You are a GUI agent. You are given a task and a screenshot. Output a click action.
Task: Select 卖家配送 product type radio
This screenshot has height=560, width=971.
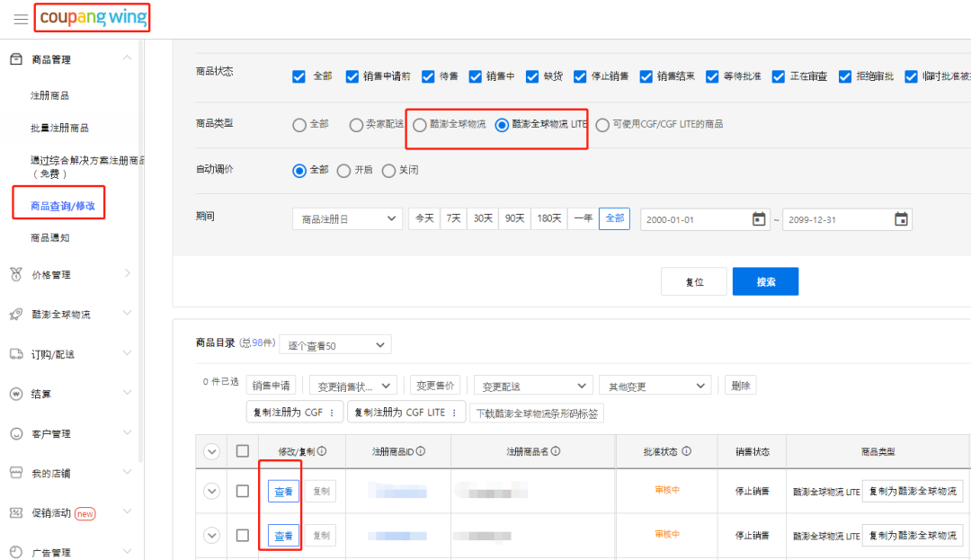(x=356, y=125)
